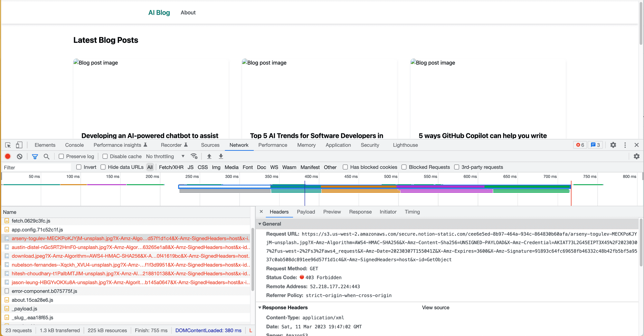Collapse the Response Headers section

coord(260,308)
